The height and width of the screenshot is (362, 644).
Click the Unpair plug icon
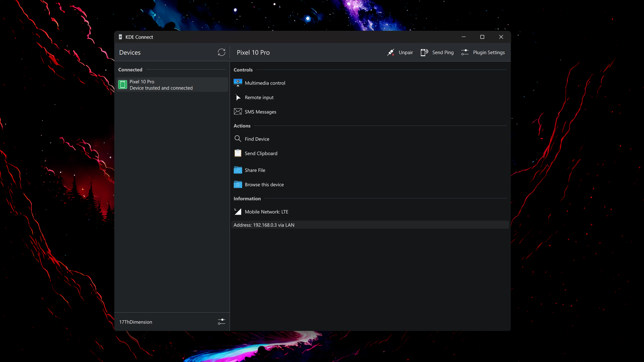(x=391, y=52)
